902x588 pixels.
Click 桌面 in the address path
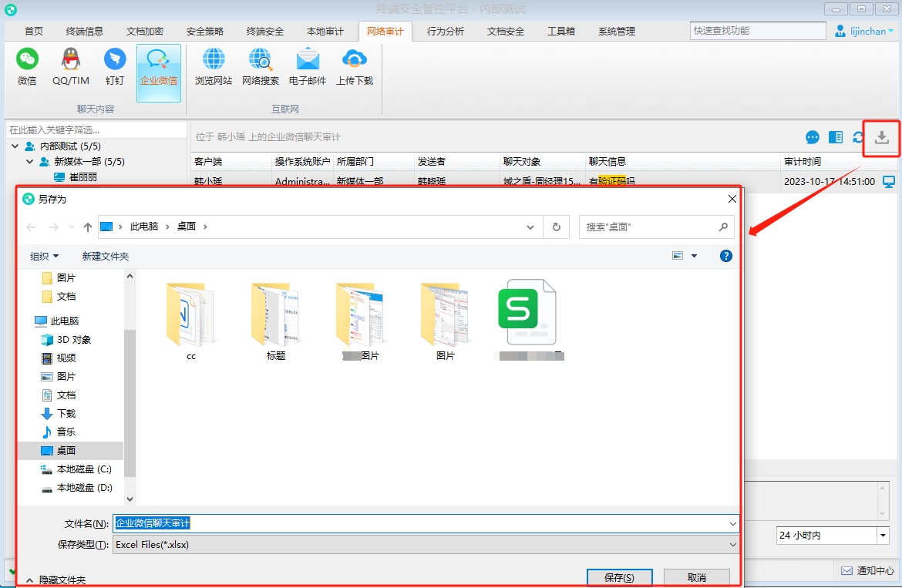(187, 227)
